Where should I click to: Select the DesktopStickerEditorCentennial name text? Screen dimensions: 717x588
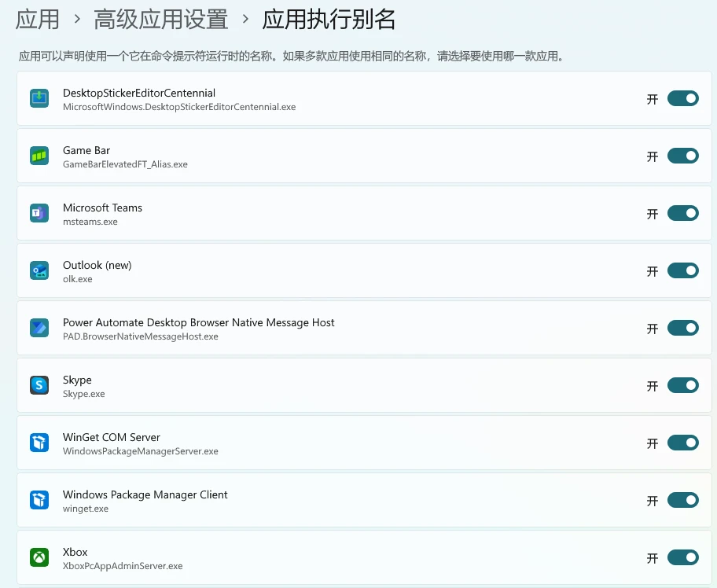tap(139, 93)
